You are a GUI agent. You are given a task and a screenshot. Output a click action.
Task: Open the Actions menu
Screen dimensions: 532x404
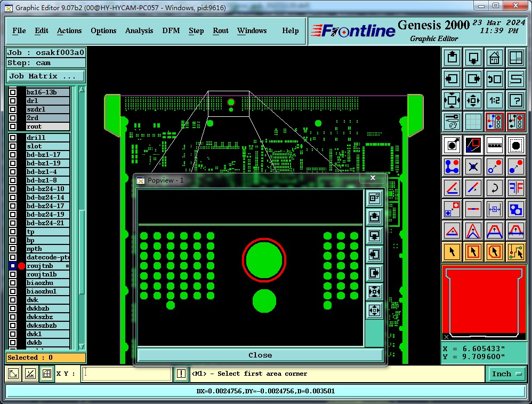pyautogui.click(x=69, y=30)
